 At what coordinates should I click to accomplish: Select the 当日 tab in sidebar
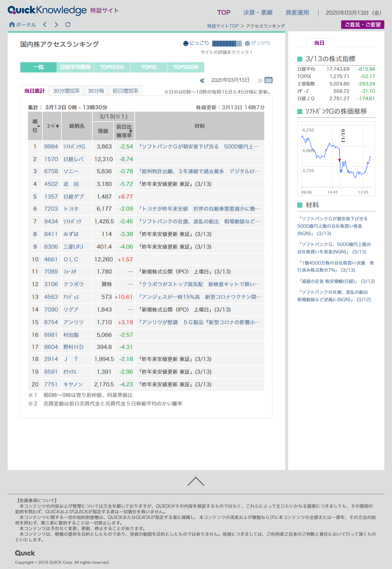point(319,43)
